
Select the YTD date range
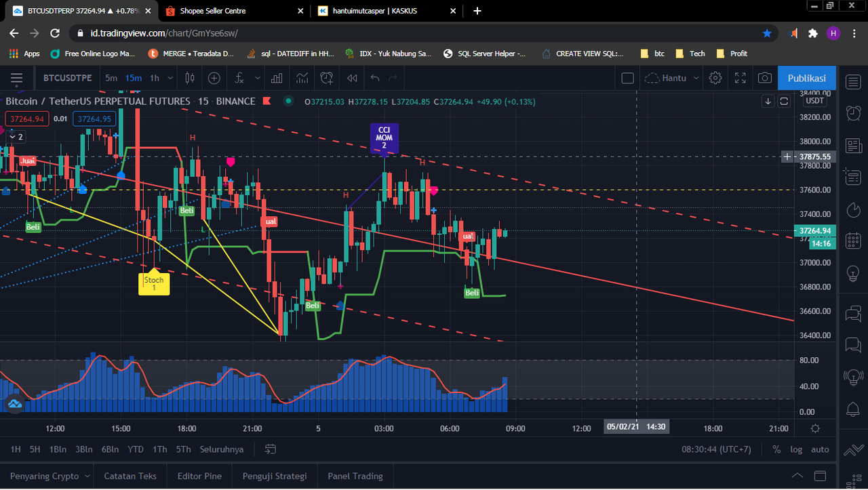click(136, 449)
